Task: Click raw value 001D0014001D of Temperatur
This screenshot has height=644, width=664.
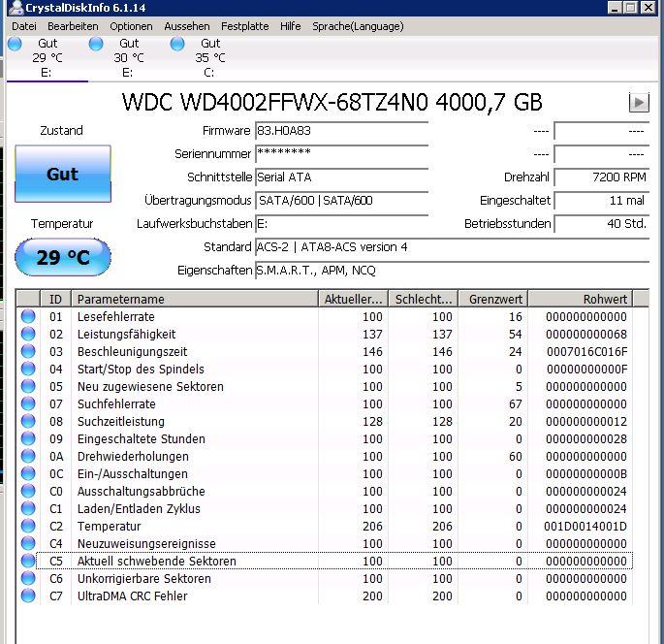Action: [x=585, y=527]
